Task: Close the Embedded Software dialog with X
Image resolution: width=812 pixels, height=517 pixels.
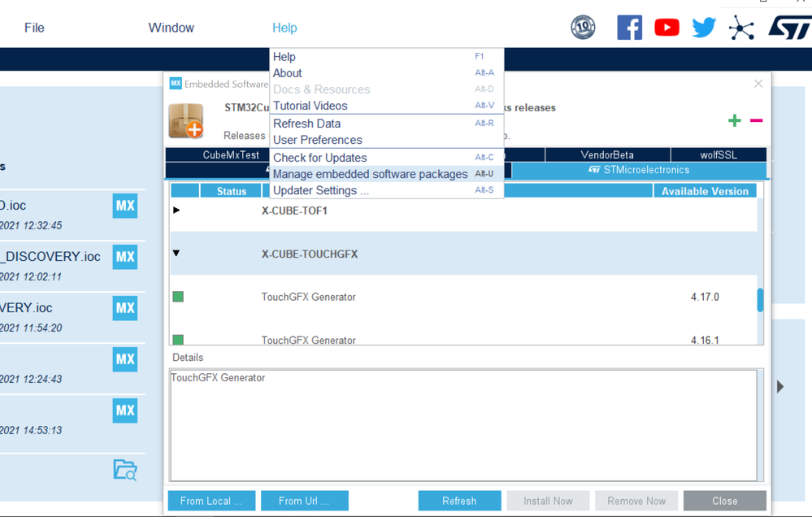Action: pyautogui.click(x=758, y=84)
